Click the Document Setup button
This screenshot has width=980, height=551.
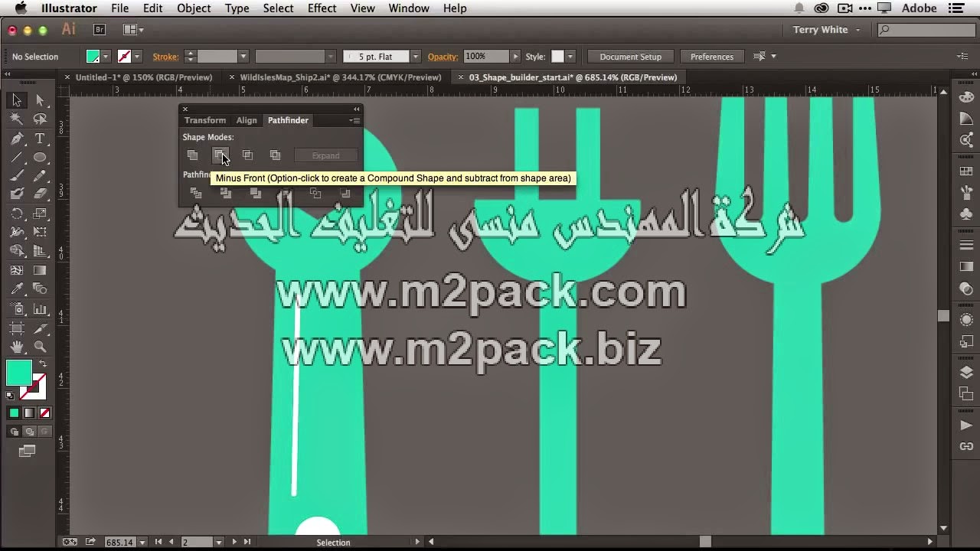[x=630, y=57]
